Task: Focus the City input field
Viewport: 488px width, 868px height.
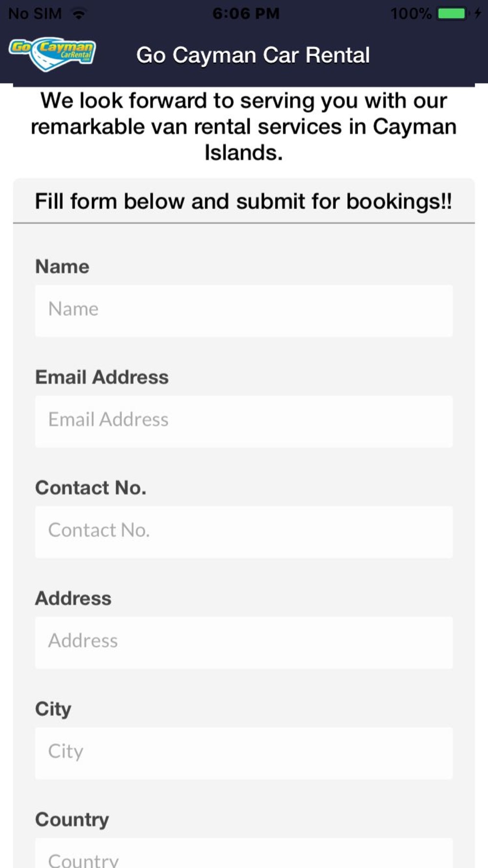Action: coord(244,753)
